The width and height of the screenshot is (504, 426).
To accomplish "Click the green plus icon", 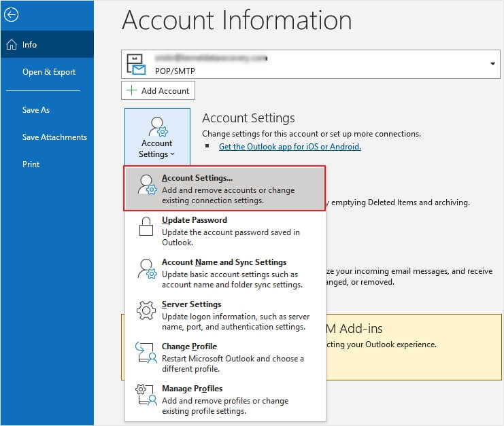I will (x=131, y=90).
